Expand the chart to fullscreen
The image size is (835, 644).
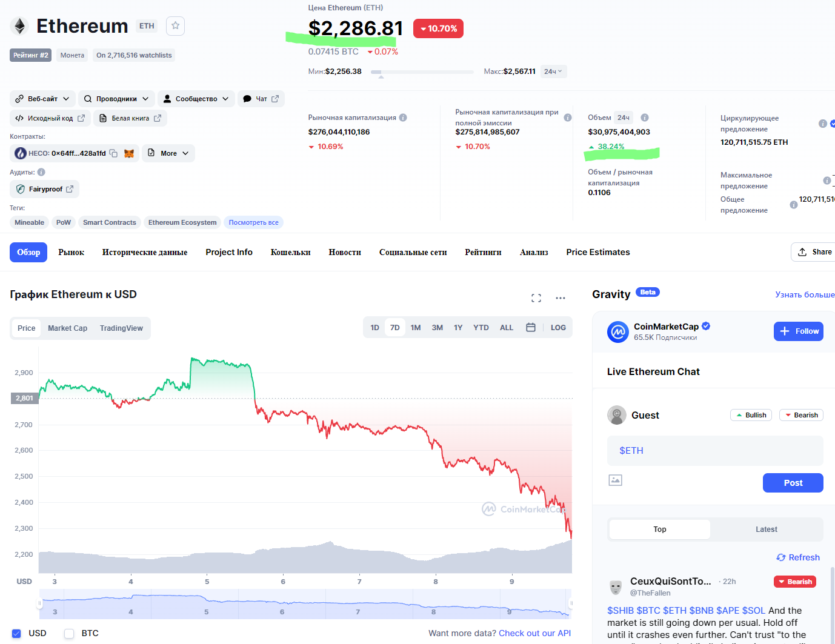pos(536,298)
